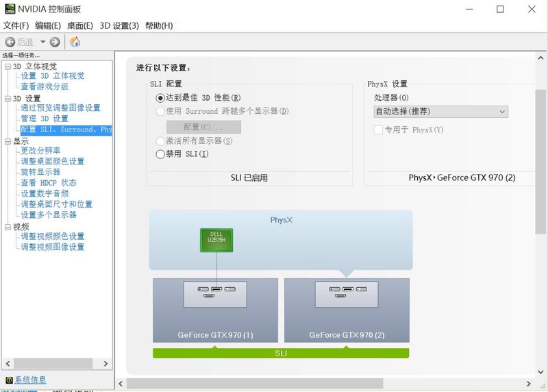Minimize the NVIDIA 控制面板 window
Screen dimensions: 548x392
click(469, 9)
